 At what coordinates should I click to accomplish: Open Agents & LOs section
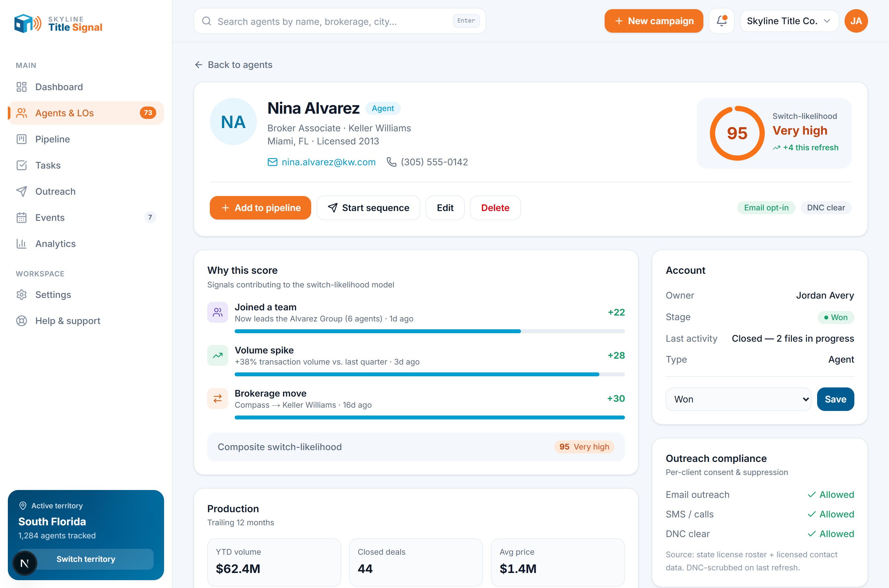click(x=86, y=113)
